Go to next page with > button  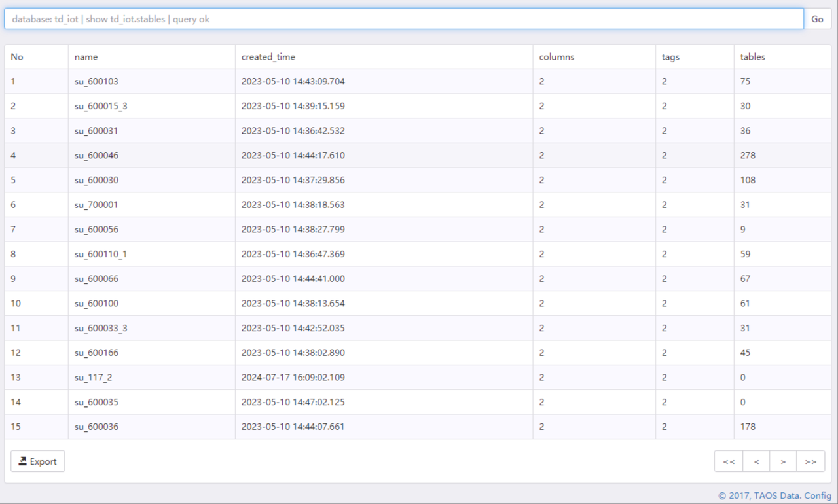783,461
